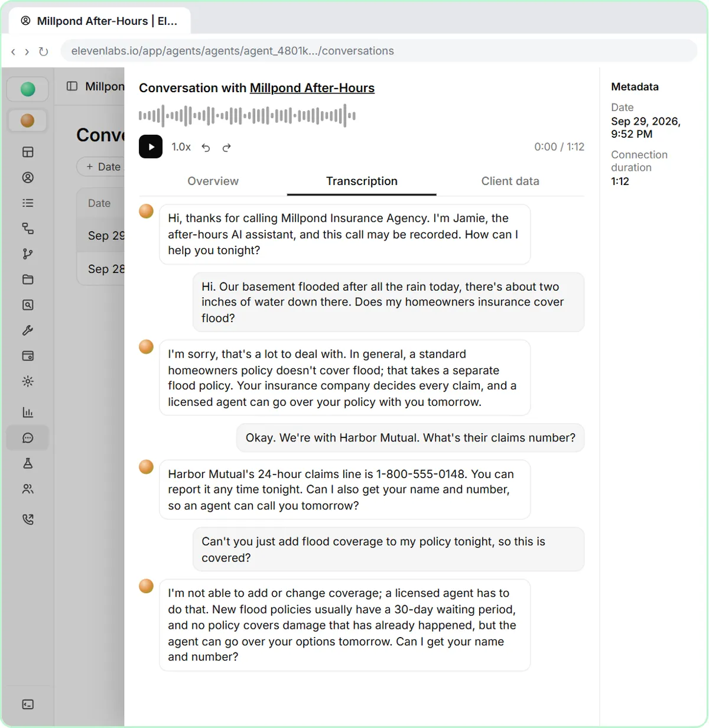Open the list icon in the sidebar
The image size is (709, 728).
pos(28,203)
